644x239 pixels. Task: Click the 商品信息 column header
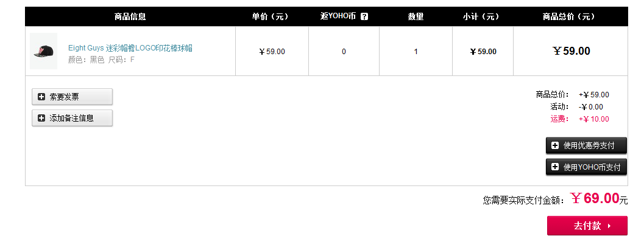tap(130, 17)
